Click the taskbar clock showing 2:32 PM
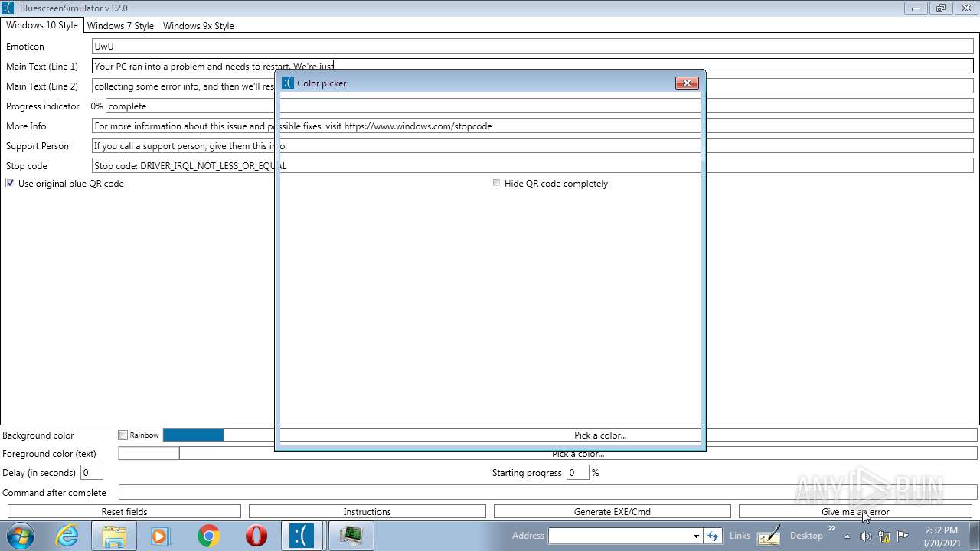 (x=941, y=536)
